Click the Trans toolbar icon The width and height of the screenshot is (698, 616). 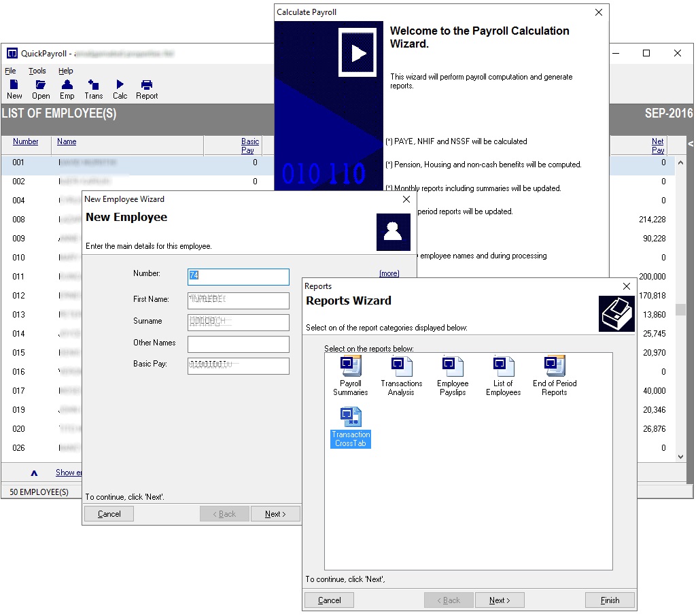(93, 87)
